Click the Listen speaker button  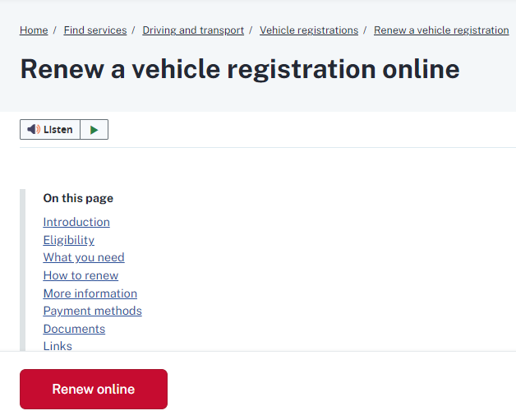coord(50,129)
